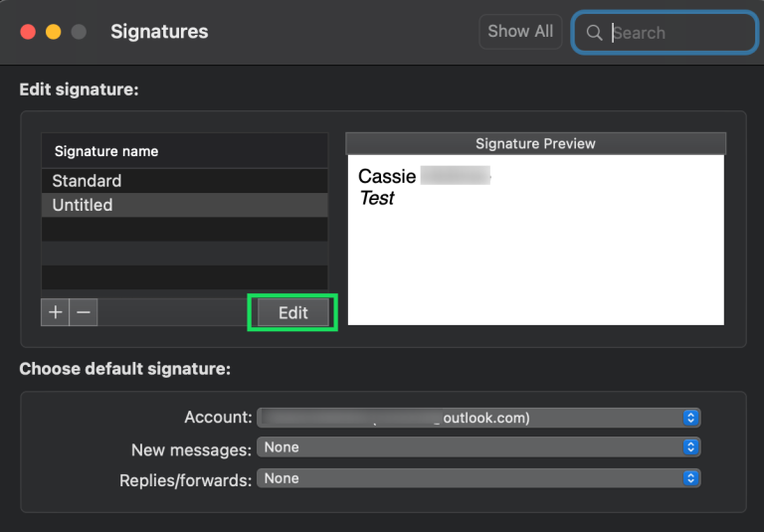
Task: Click empty row below Untitled signature
Action: (184, 229)
